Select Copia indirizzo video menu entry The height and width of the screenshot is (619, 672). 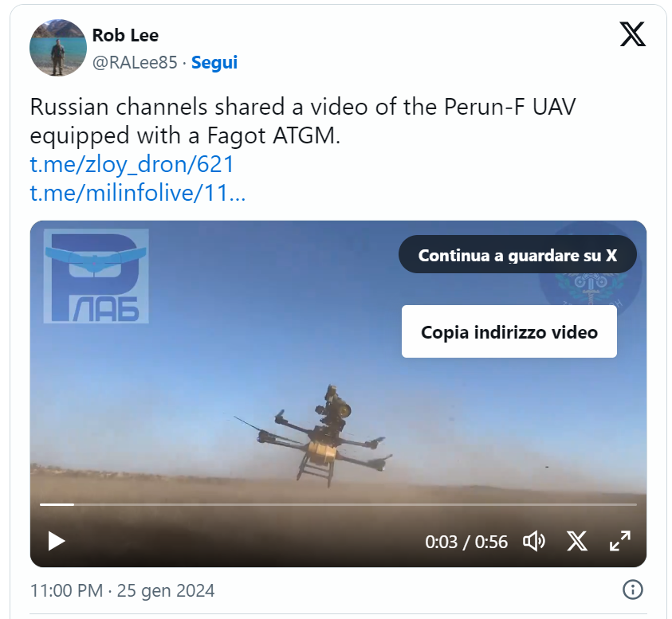[x=509, y=332]
